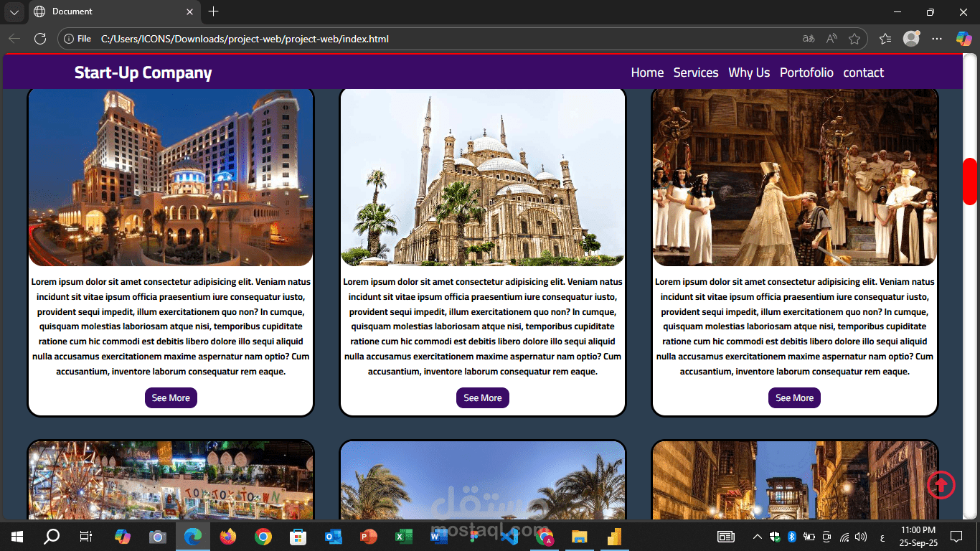This screenshot has height=551, width=980.
Task: Open Outlook from the taskbar
Action: tap(334, 536)
